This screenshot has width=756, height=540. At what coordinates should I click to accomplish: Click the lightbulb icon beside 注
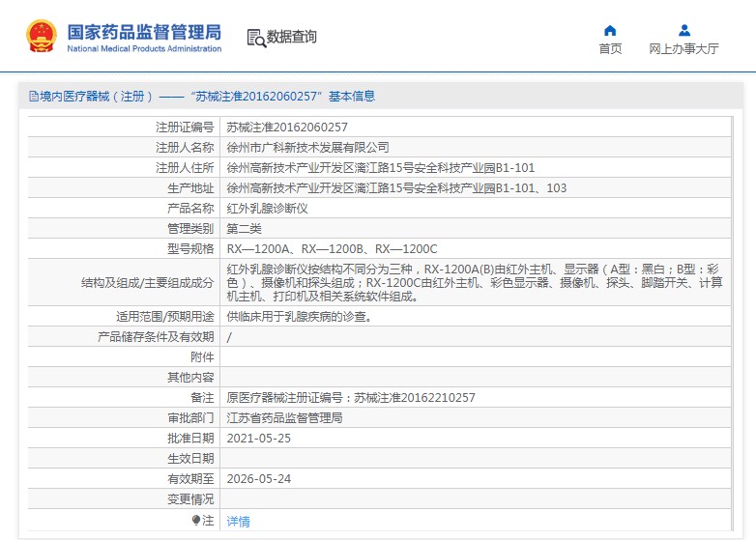click(x=195, y=521)
